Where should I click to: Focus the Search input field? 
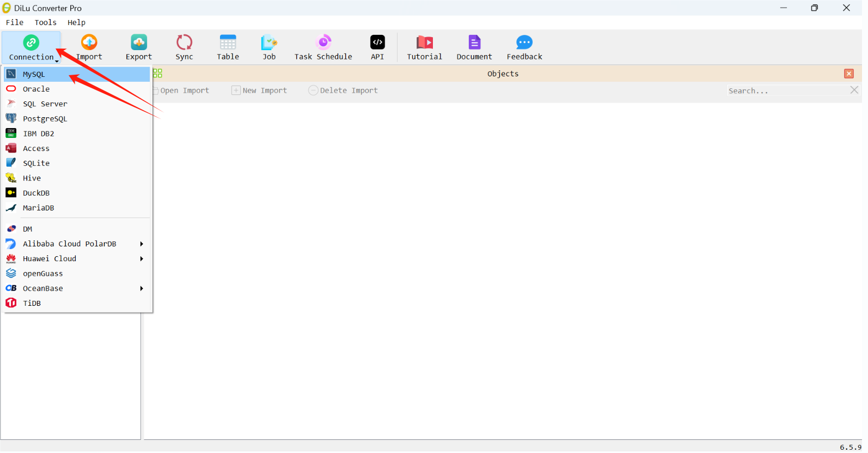(787, 90)
